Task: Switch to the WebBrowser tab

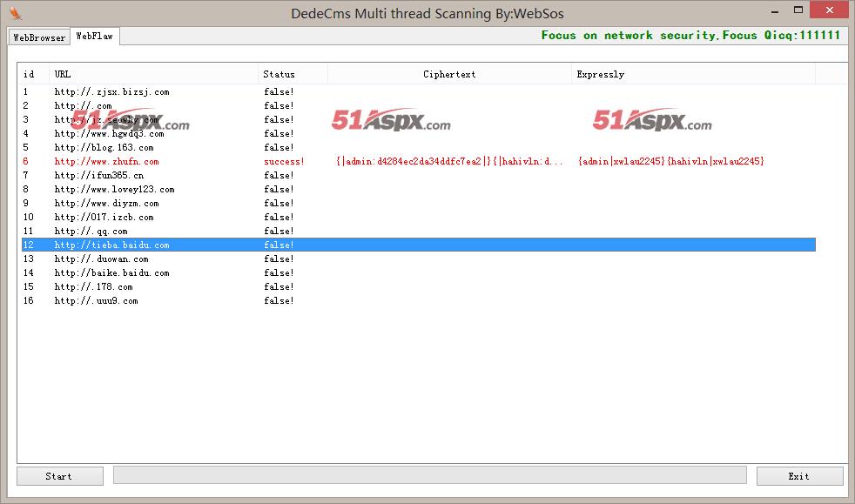Action: pos(39,37)
